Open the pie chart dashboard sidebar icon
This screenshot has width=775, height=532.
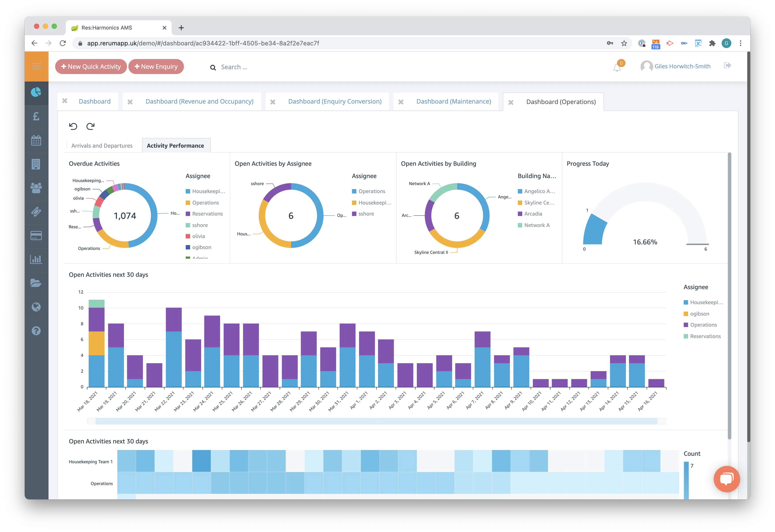coord(36,92)
